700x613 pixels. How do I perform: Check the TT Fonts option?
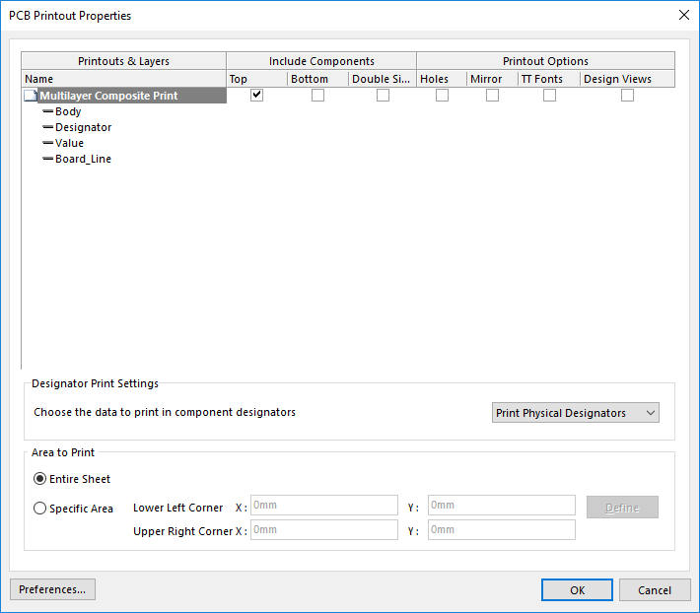click(x=549, y=96)
